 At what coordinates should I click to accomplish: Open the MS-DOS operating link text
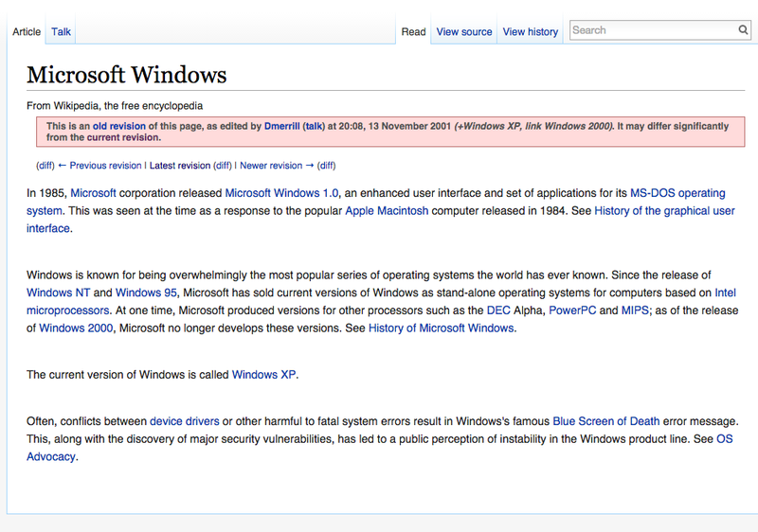[677, 193]
